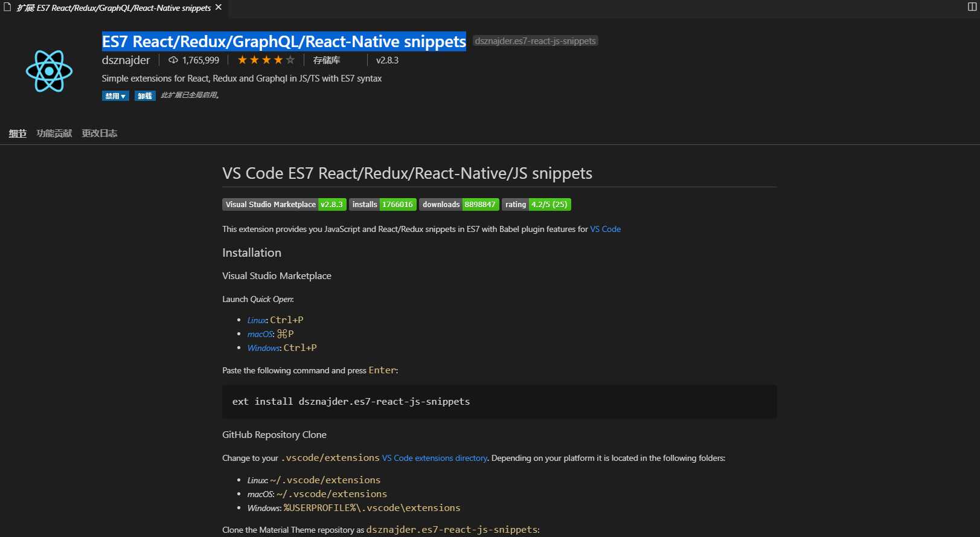Viewport: 980px width, 537px height.
Task: Click the 'VS Code ES7 React/Redux/React-Native/JS snippets' heading
Action: pos(407,173)
